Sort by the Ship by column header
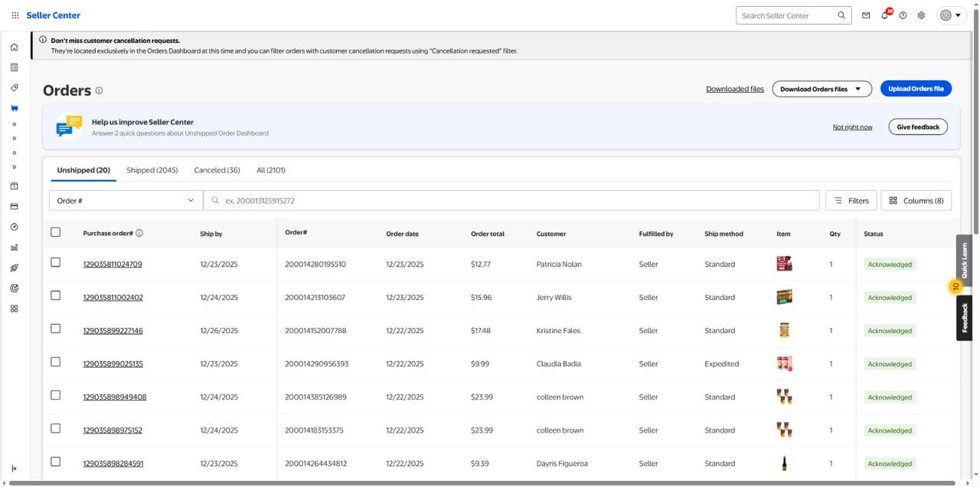The height and width of the screenshot is (487, 980). pos(211,234)
